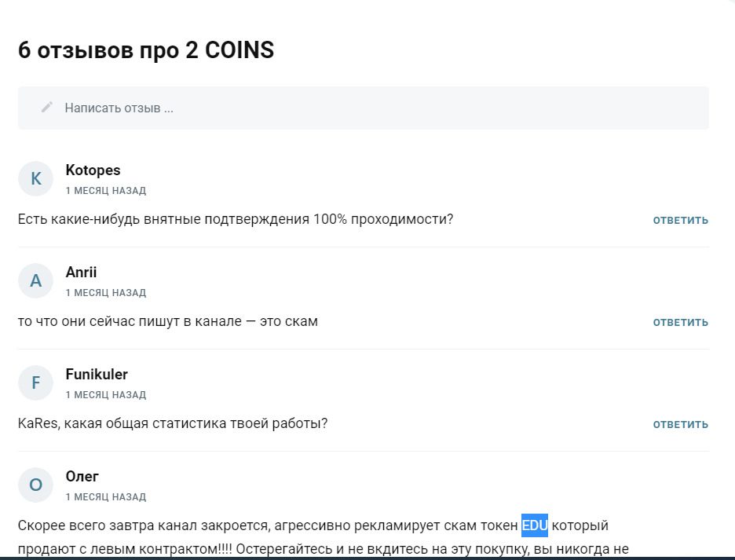Screen dimensions: 735x560
Task: Click Anrii's review text about скам
Action: pos(168,321)
